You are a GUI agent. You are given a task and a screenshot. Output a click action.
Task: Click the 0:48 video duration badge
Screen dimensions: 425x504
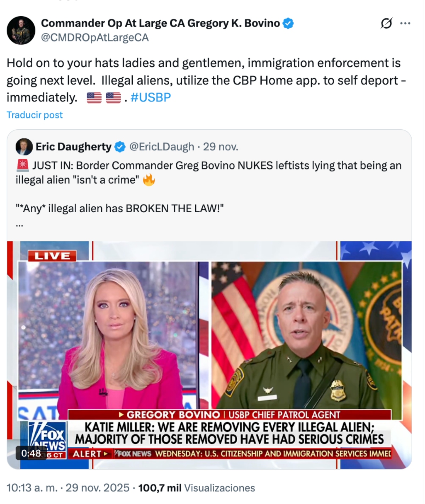(x=31, y=453)
